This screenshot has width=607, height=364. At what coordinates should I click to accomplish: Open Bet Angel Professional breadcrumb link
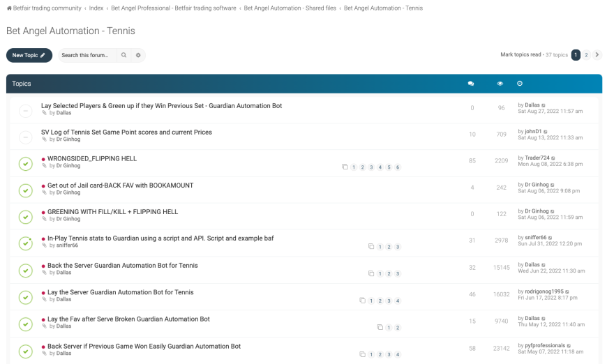tap(174, 8)
